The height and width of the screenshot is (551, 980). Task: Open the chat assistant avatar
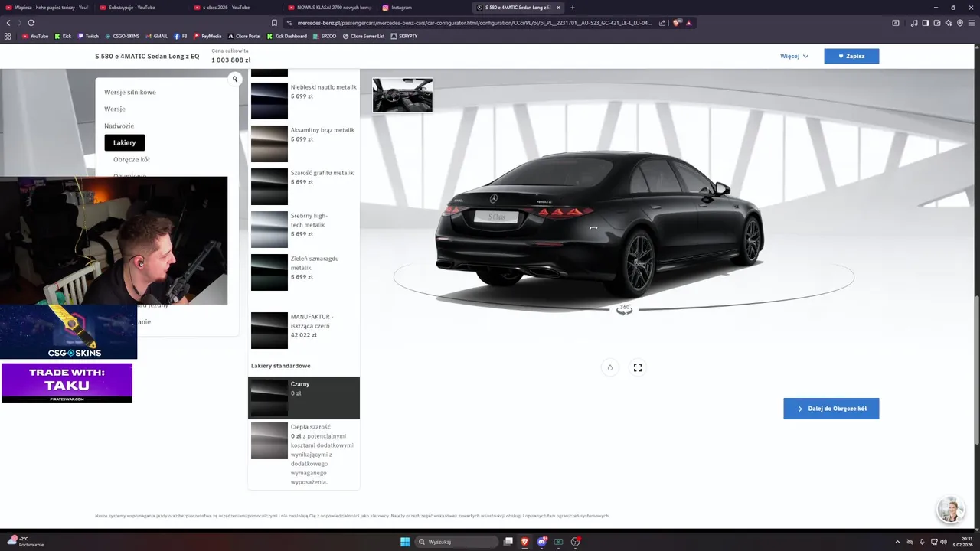click(950, 510)
